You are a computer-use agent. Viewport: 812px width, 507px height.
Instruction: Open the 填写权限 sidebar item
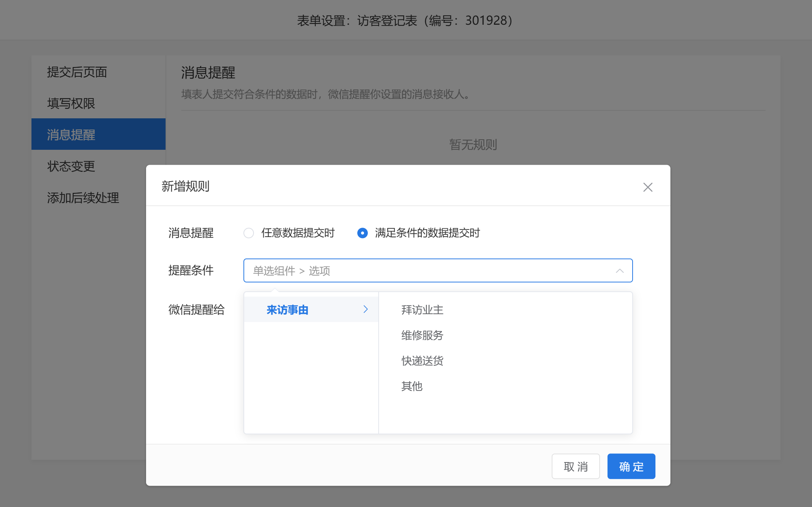(71, 103)
